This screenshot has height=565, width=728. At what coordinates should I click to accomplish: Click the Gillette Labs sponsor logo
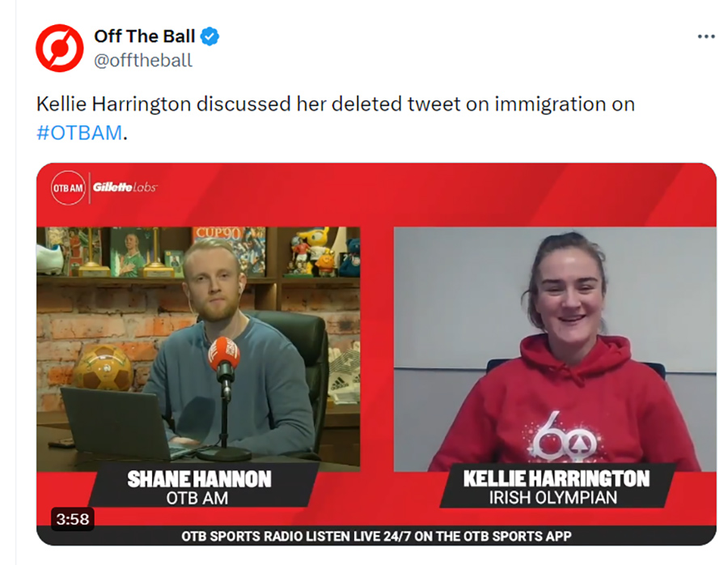[125, 187]
